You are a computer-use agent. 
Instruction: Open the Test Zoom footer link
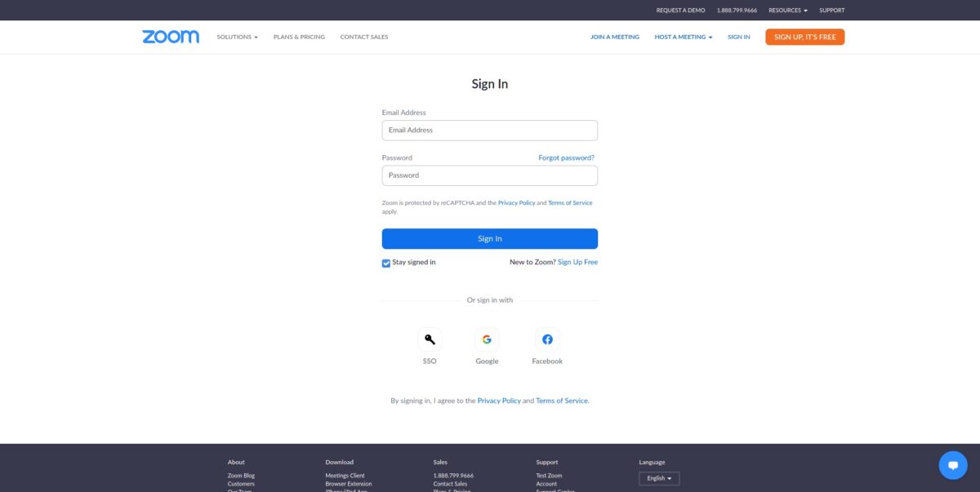pyautogui.click(x=549, y=476)
